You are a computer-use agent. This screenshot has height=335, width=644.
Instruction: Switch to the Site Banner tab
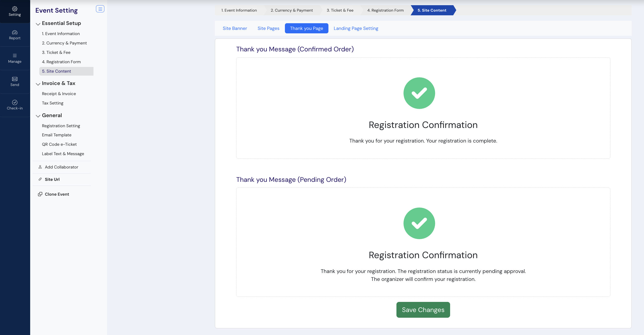(234, 28)
